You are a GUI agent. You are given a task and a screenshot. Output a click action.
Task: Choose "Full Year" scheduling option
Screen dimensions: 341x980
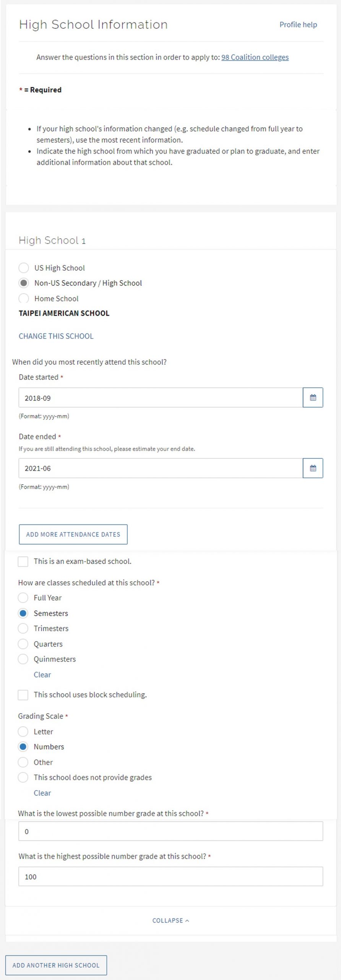(23, 598)
